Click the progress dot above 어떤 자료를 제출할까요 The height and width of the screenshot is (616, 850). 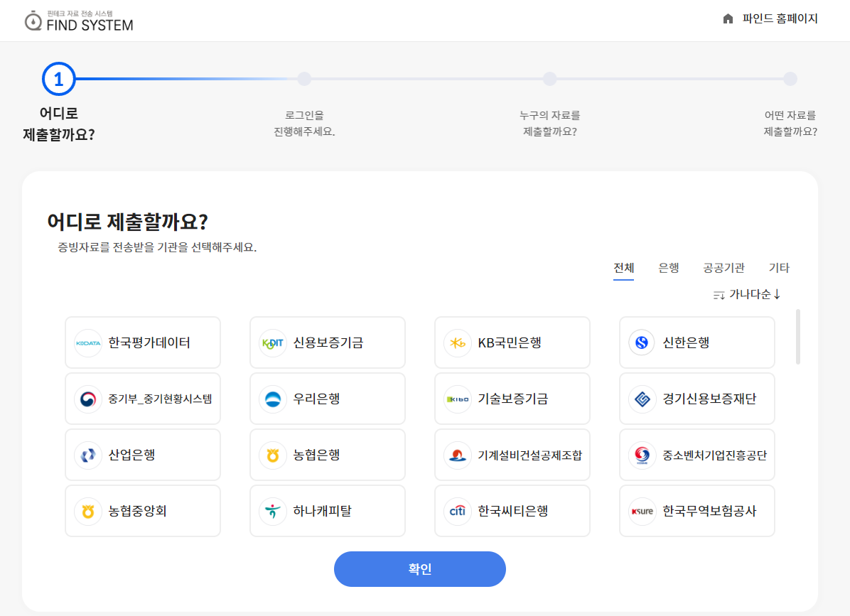790,79
